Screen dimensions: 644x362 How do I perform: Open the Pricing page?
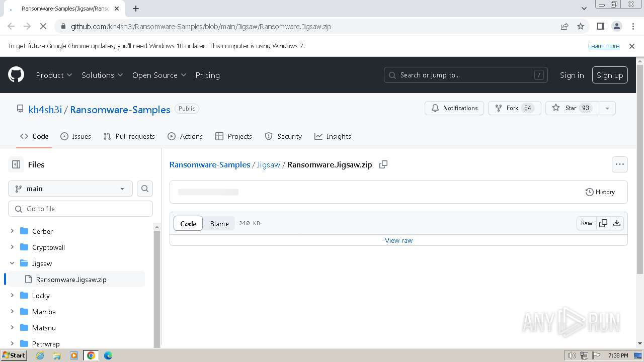point(207,75)
